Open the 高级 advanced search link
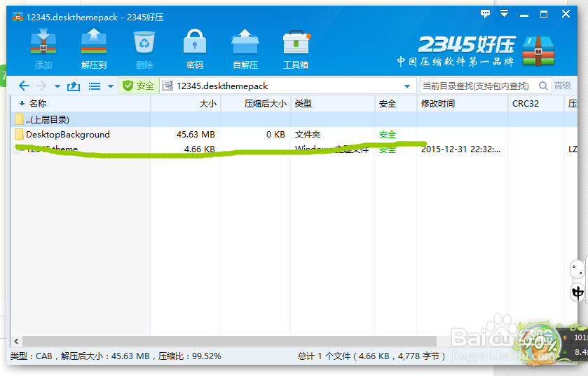Screen dimensions: 588x376 point(563,86)
